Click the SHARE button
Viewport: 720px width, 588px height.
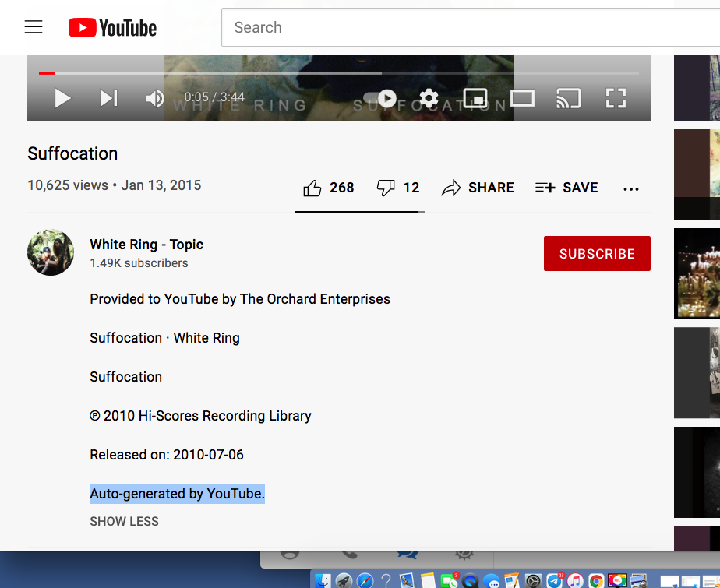(x=478, y=188)
